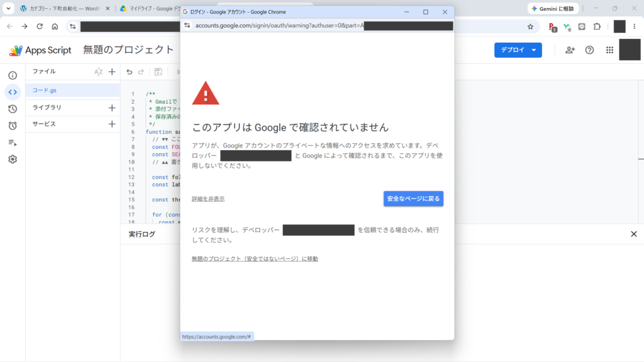Undo the last edit in editor toolbar

130,72
